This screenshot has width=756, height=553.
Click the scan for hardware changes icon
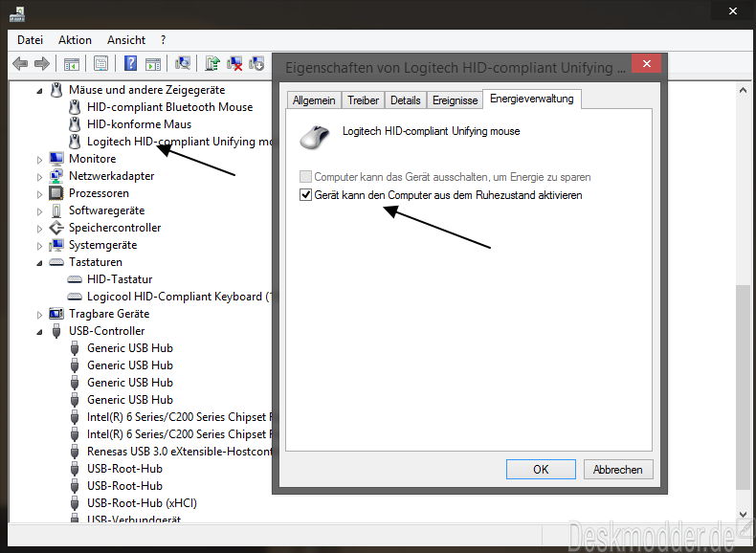(183, 63)
